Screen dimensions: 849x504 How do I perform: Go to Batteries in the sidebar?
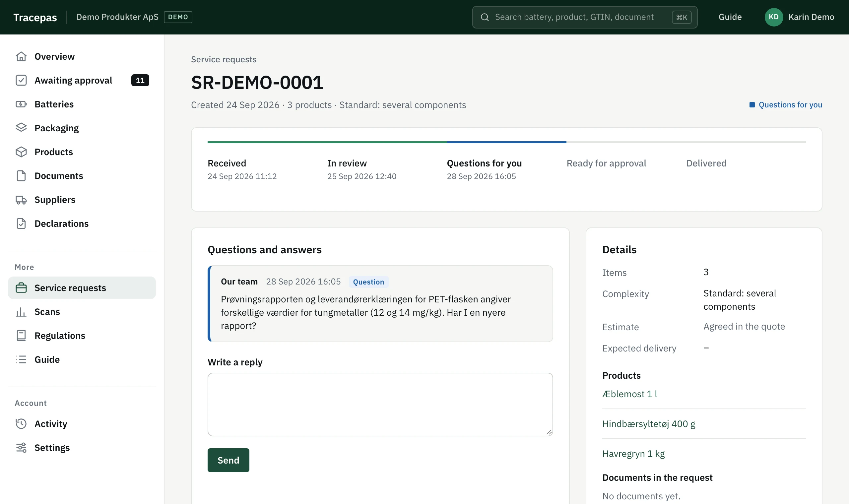click(x=54, y=104)
